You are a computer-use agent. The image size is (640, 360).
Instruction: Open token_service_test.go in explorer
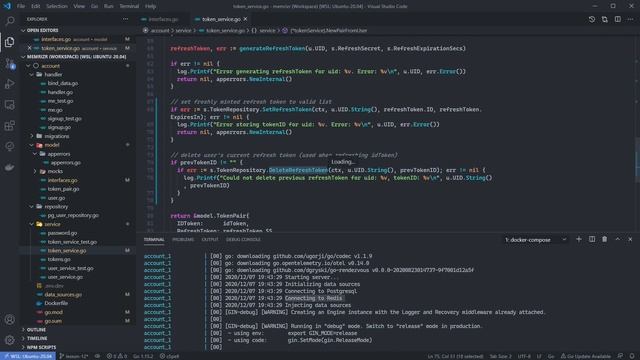click(x=72, y=242)
